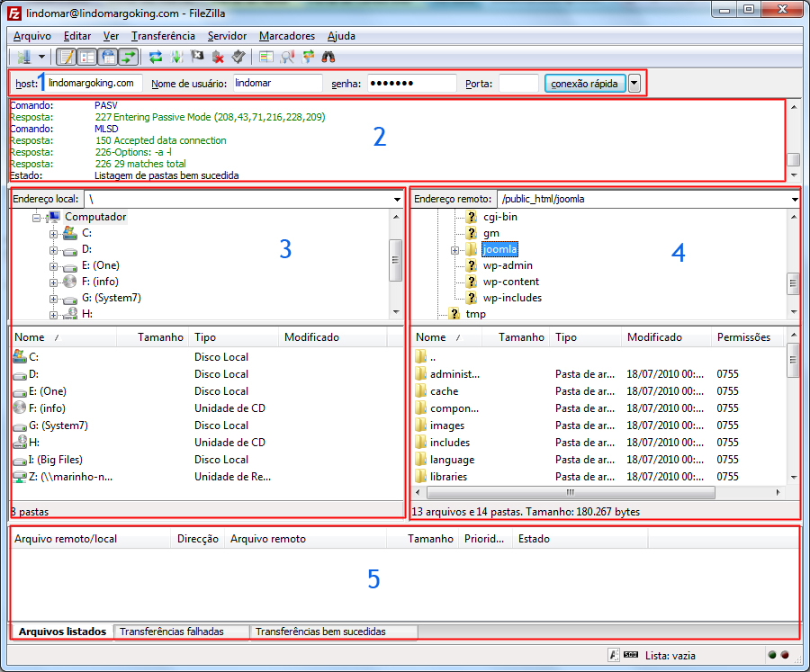Sort local list by Tipo column
This screenshot has height=672, width=810.
tap(233, 336)
